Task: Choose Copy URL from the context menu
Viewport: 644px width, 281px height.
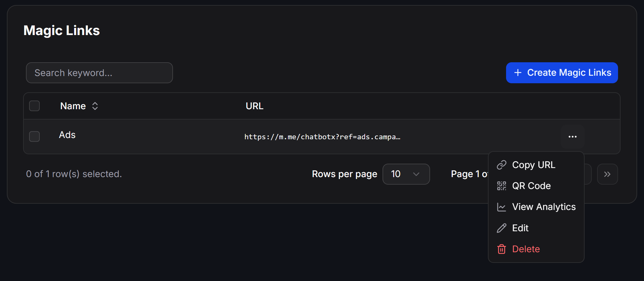Action: coord(536,165)
